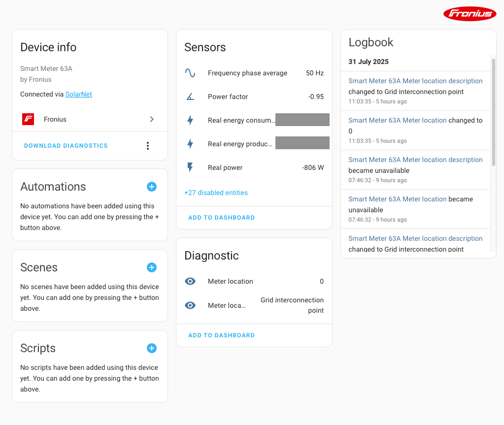Click the Logbook scrollbar
The height and width of the screenshot is (425, 504).
pyautogui.click(x=493, y=112)
